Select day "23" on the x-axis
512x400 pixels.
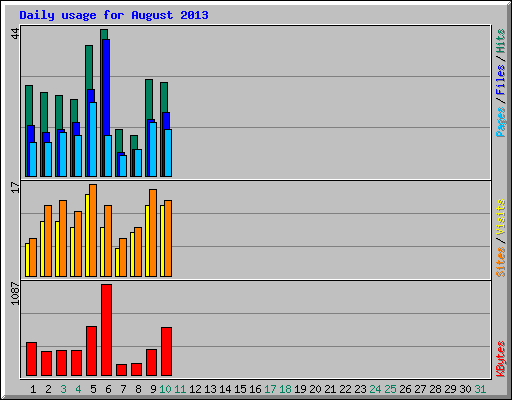360,389
